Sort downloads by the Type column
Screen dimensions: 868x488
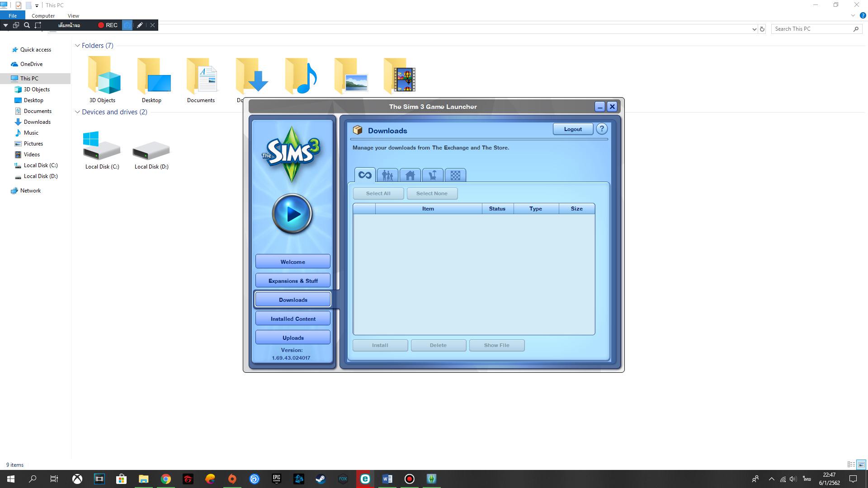[x=536, y=209]
